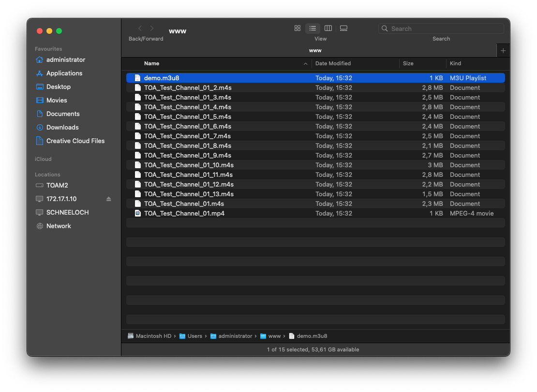Go to administrator in path bar
The height and width of the screenshot is (392, 537).
pos(231,336)
